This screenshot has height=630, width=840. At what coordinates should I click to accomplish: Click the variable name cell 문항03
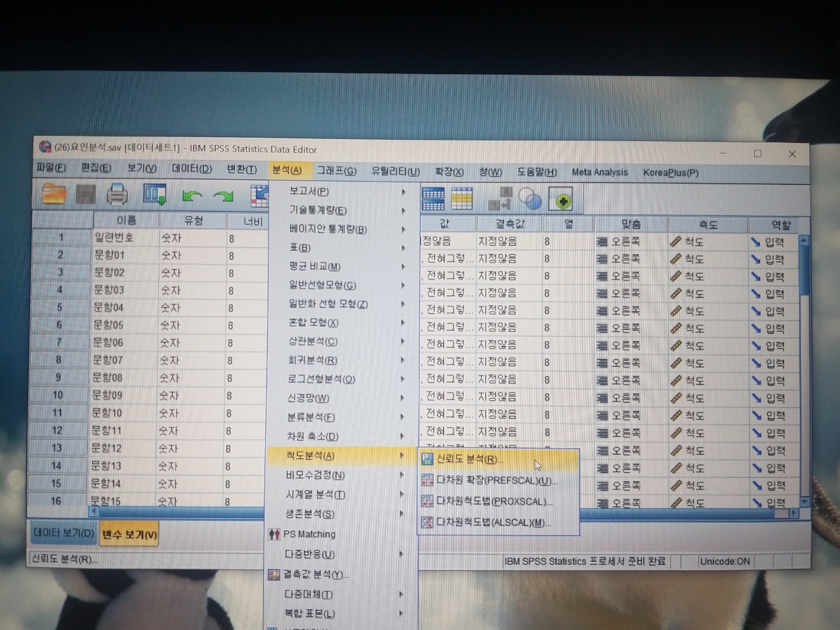(125, 289)
